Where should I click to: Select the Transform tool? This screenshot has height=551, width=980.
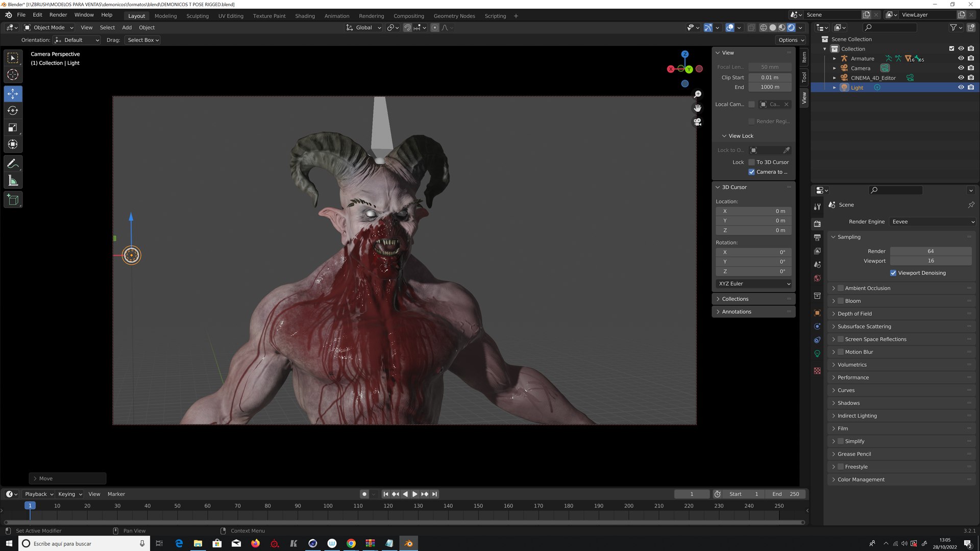coord(13,144)
